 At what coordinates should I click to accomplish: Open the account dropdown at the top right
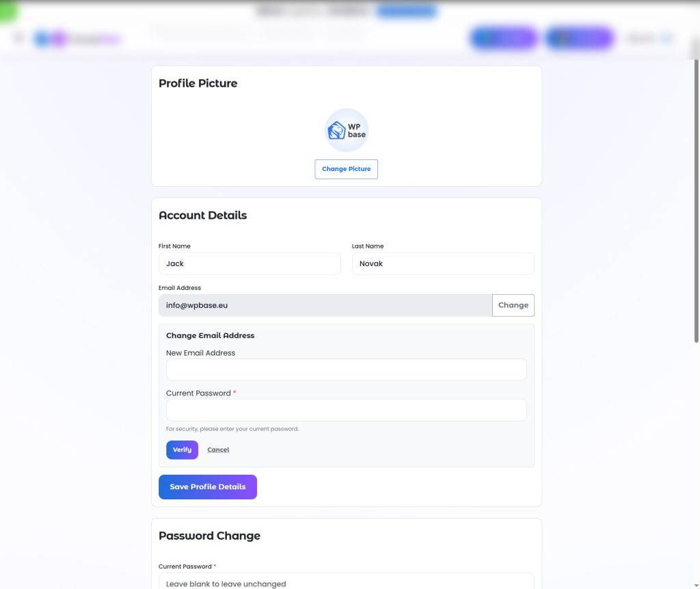click(x=648, y=38)
